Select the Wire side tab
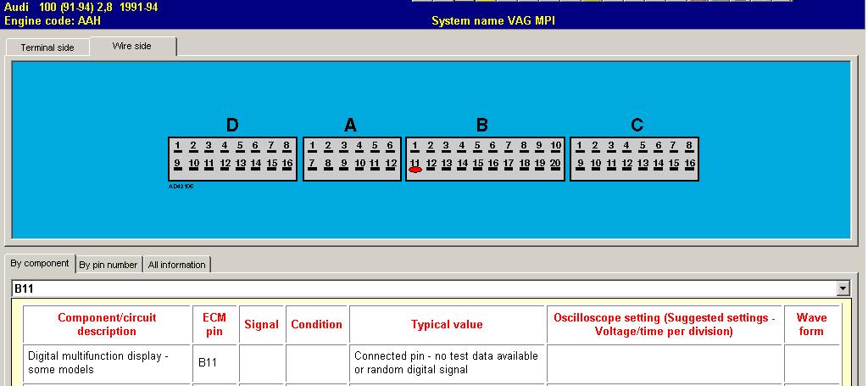Image resolution: width=868 pixels, height=386 pixels. tap(131, 46)
